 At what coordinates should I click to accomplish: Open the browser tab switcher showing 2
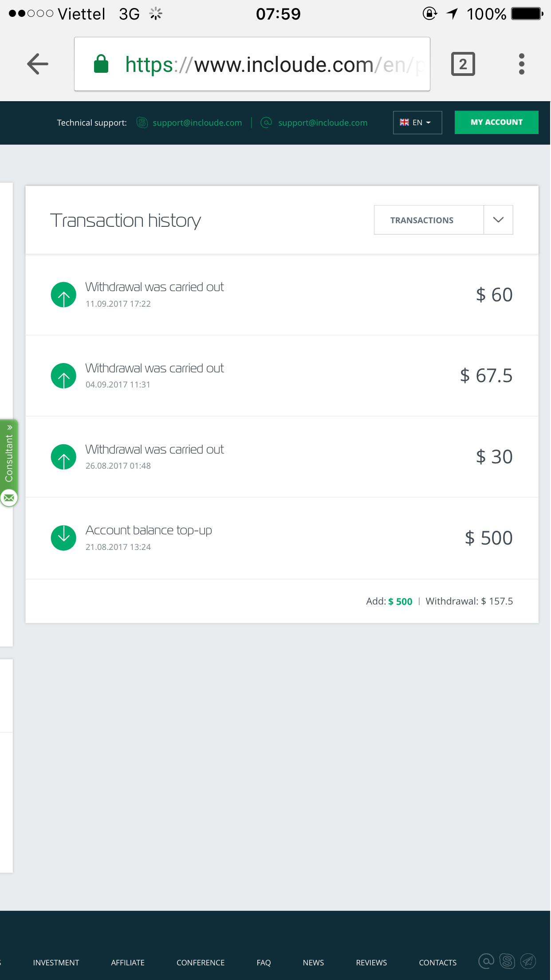tap(463, 64)
